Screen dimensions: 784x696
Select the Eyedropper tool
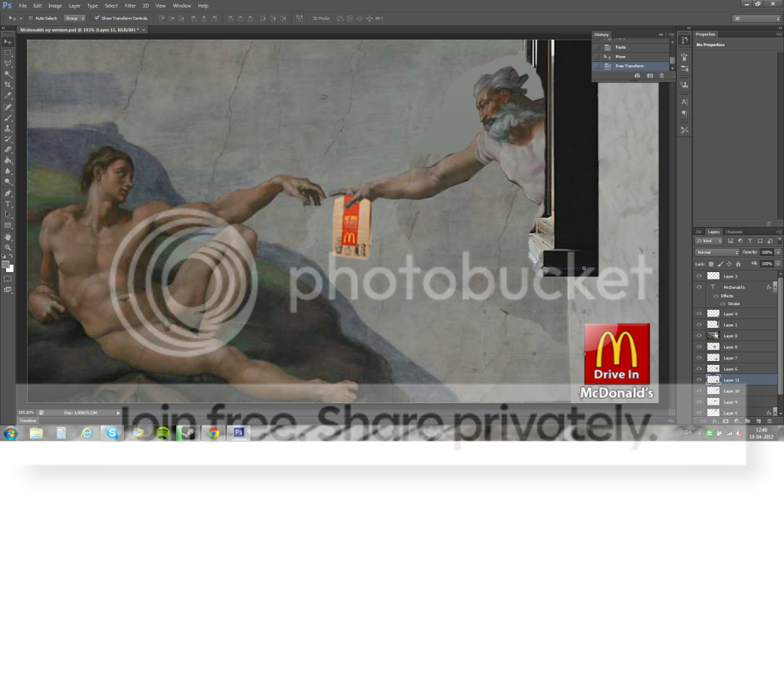pyautogui.click(x=8, y=96)
